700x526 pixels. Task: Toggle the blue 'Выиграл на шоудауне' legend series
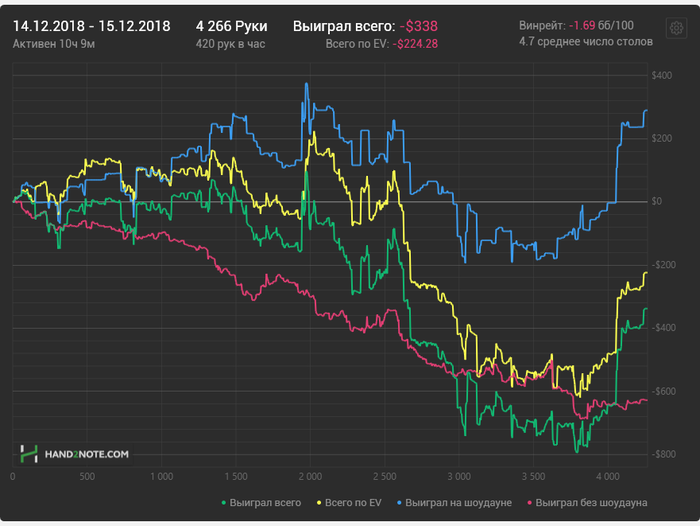(454, 503)
